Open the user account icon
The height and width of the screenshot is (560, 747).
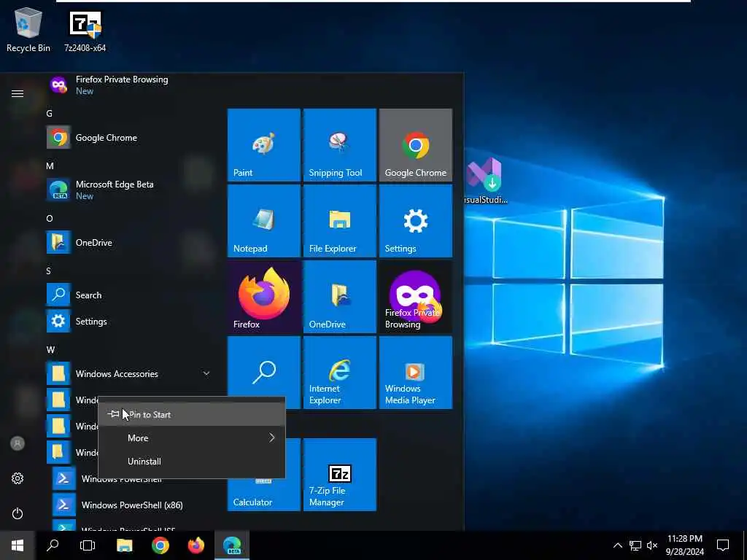tap(18, 443)
